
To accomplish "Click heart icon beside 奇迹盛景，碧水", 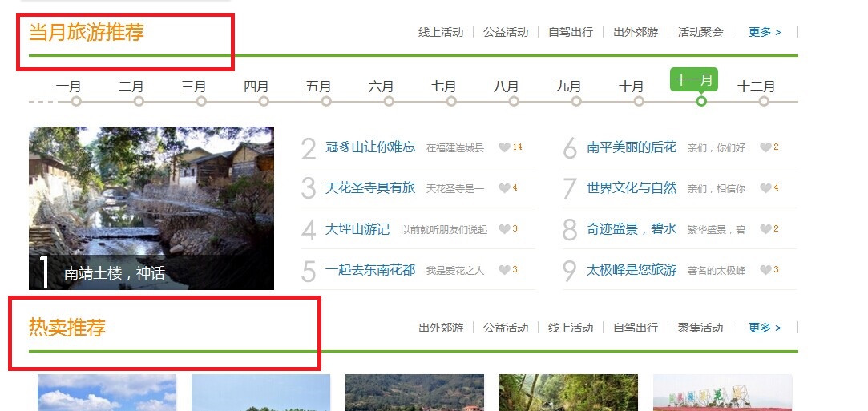I will coord(765,229).
